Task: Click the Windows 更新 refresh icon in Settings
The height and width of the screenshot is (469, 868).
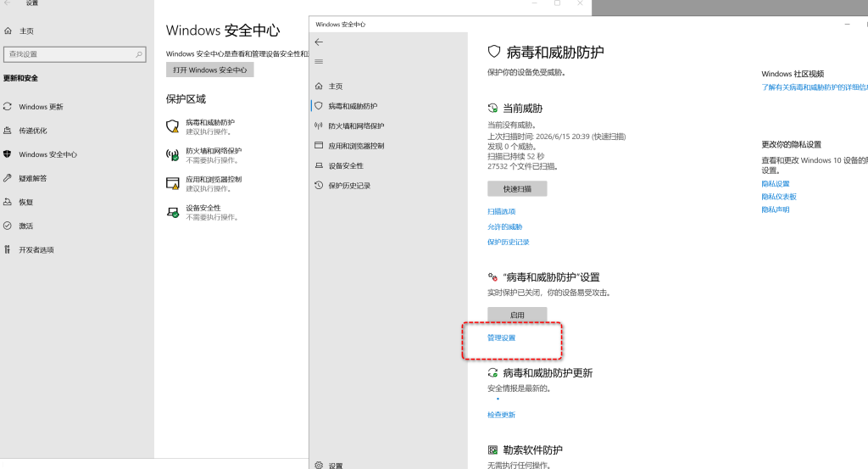Action: pos(7,106)
